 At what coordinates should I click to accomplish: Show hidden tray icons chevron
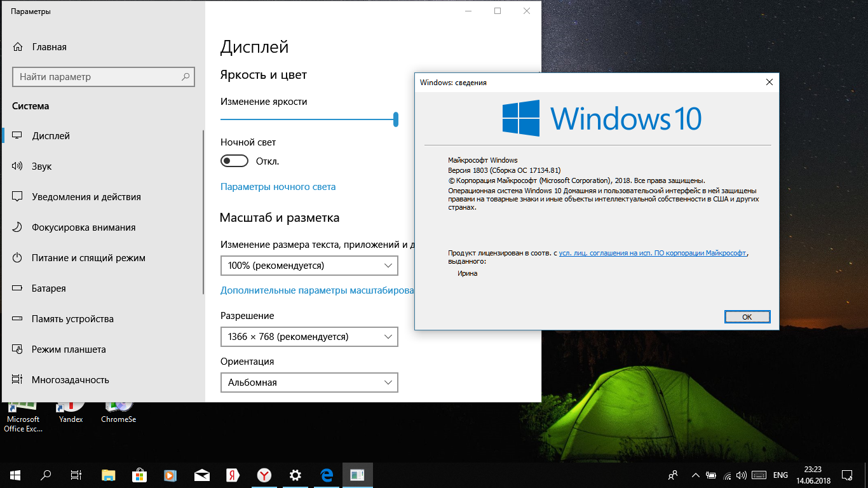[696, 475]
